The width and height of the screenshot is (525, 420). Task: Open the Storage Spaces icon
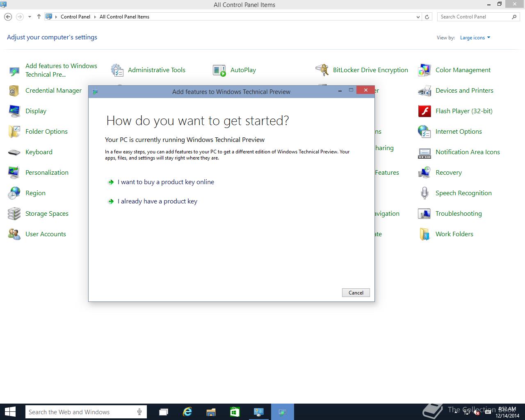coord(14,214)
